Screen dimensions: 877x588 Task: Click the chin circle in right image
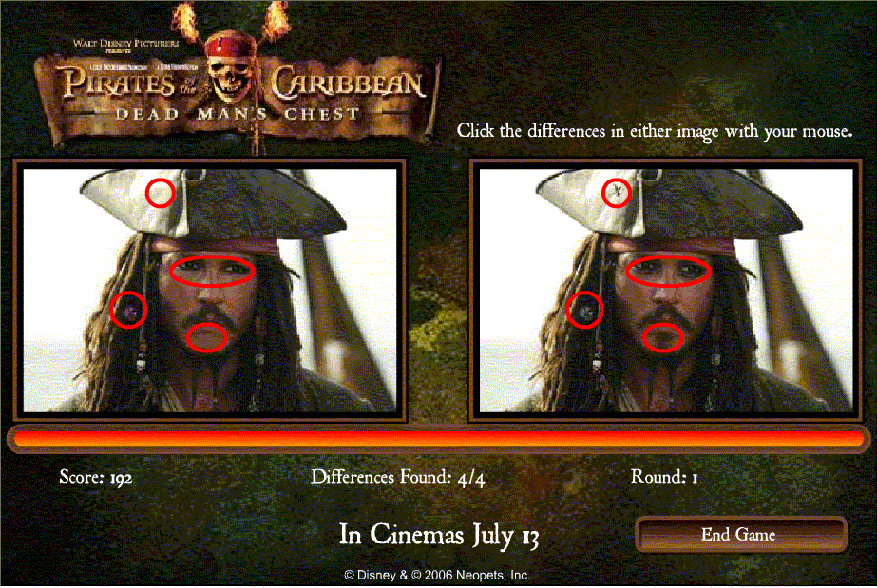[663, 337]
